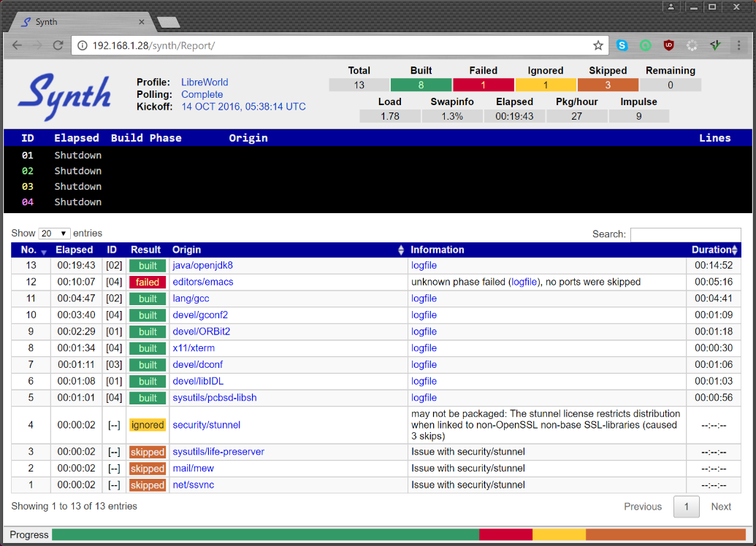Bookmark this page with the star icon
The image size is (756, 546).
pyautogui.click(x=598, y=45)
